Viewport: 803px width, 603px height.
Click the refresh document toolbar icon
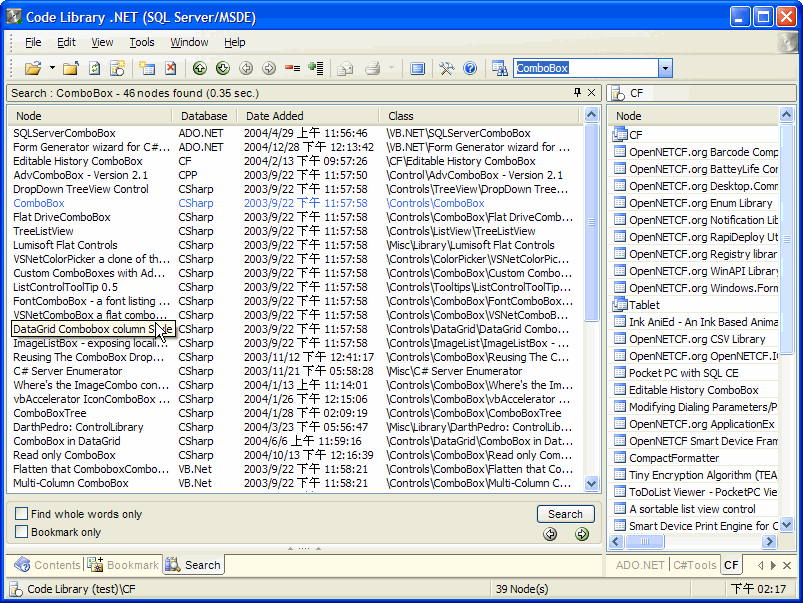point(94,68)
